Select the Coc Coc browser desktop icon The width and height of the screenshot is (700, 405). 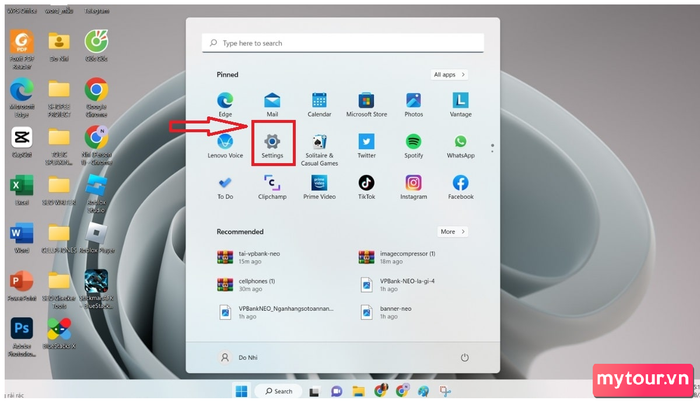click(96, 46)
